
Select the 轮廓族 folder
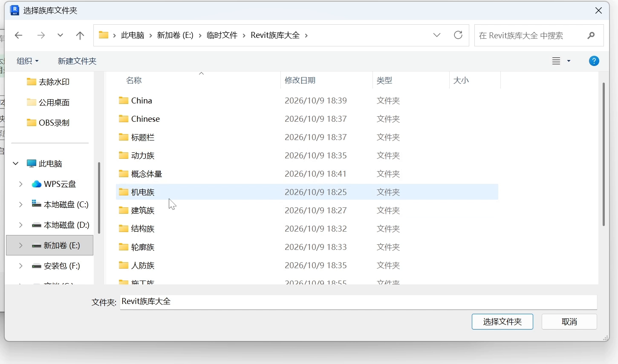coord(307,247)
